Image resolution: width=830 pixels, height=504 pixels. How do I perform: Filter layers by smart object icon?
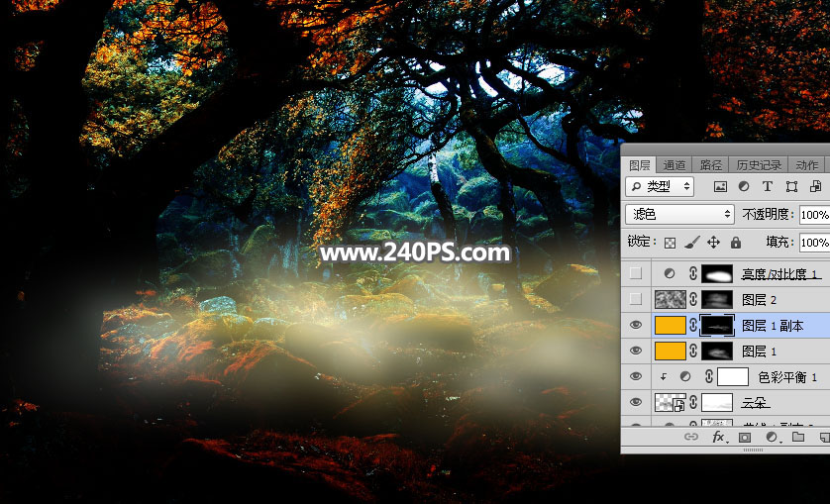click(815, 186)
